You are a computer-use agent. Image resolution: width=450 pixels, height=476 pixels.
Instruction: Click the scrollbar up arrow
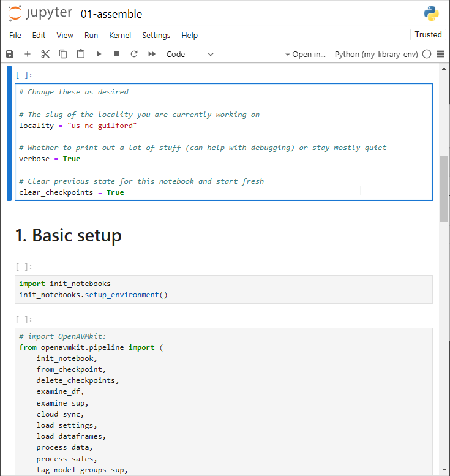point(444,69)
